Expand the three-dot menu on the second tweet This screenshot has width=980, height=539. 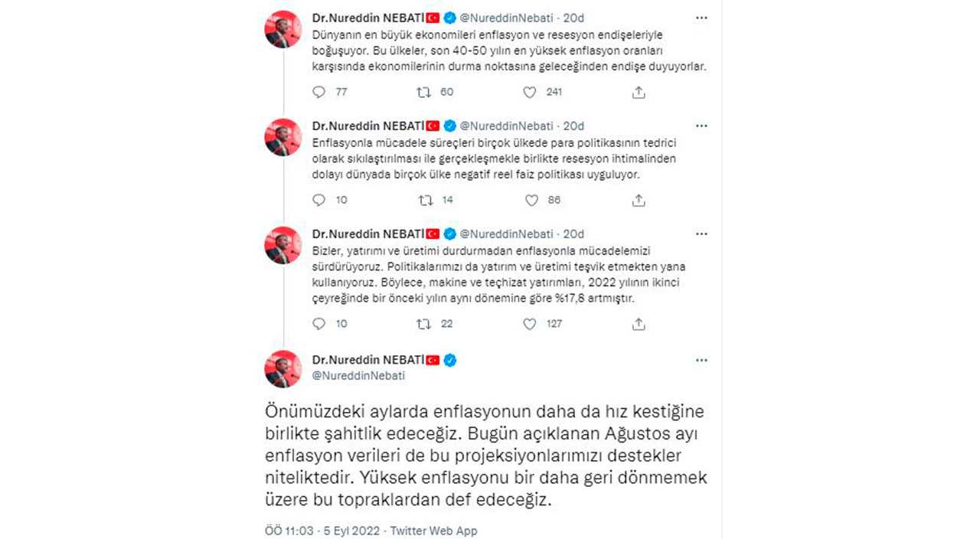(x=701, y=125)
